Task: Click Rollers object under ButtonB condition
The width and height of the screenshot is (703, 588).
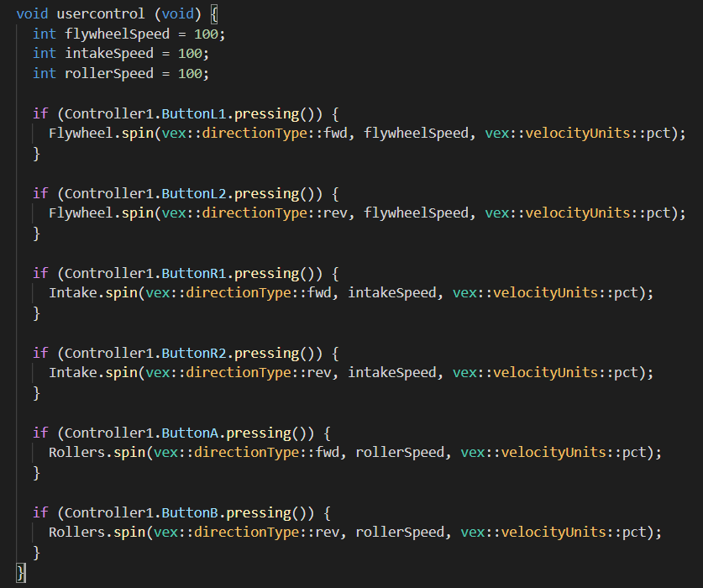Action: [x=76, y=533]
